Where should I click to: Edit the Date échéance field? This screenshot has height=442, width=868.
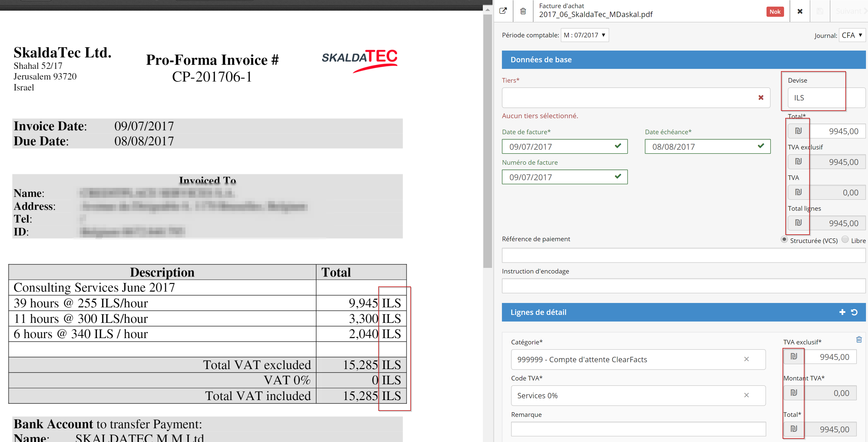pos(707,146)
